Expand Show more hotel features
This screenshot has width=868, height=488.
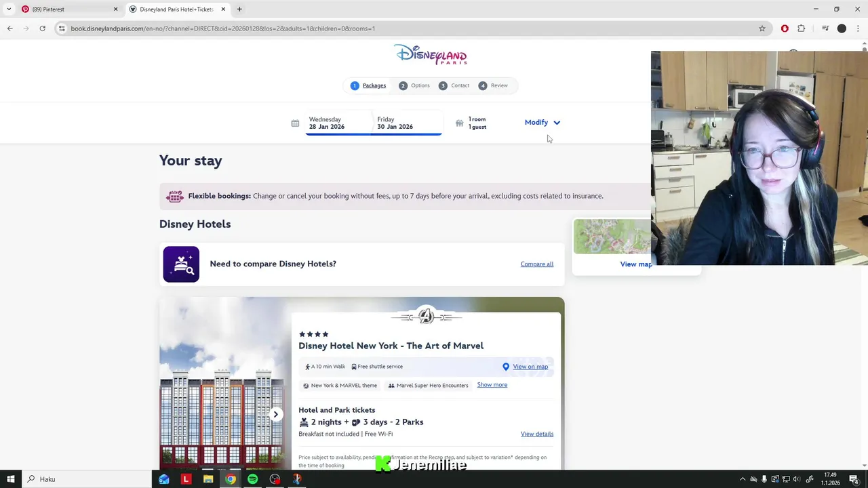[492, 385]
